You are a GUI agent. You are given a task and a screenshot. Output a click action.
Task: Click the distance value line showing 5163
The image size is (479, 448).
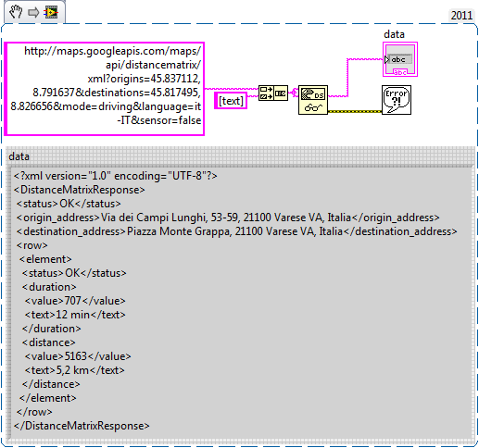(x=78, y=356)
